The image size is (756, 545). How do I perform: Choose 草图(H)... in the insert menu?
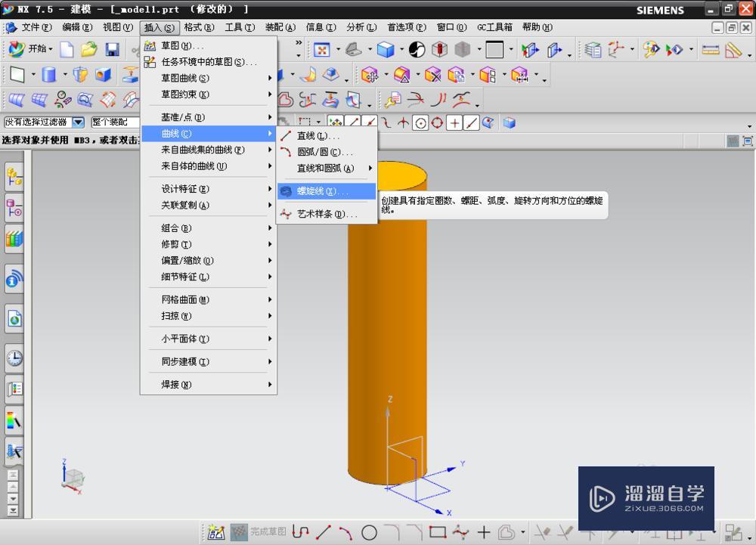[209, 46]
